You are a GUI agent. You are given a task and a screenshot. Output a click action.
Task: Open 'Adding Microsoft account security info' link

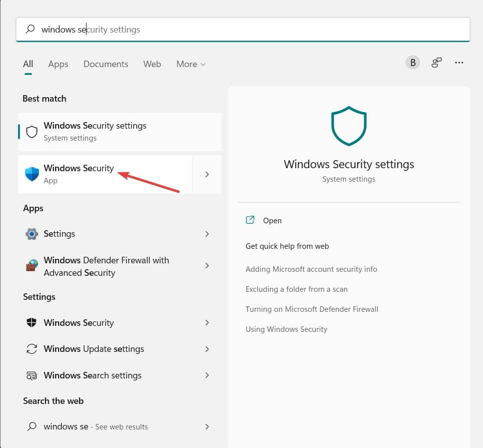click(x=311, y=269)
